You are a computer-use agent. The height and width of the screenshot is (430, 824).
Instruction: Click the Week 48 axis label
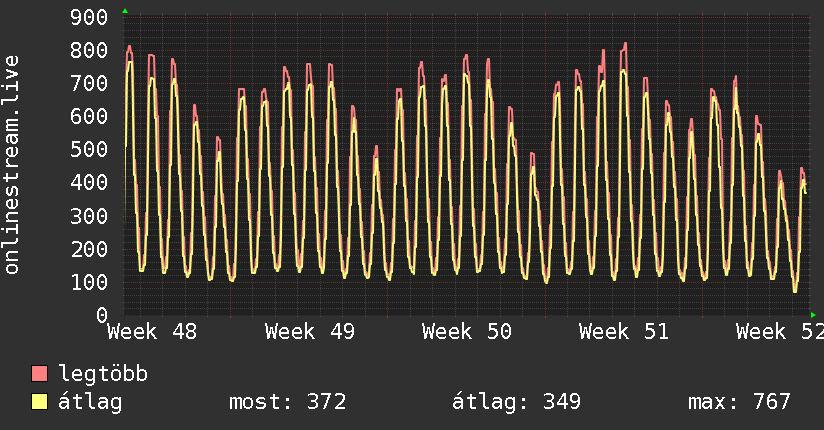pos(152,332)
